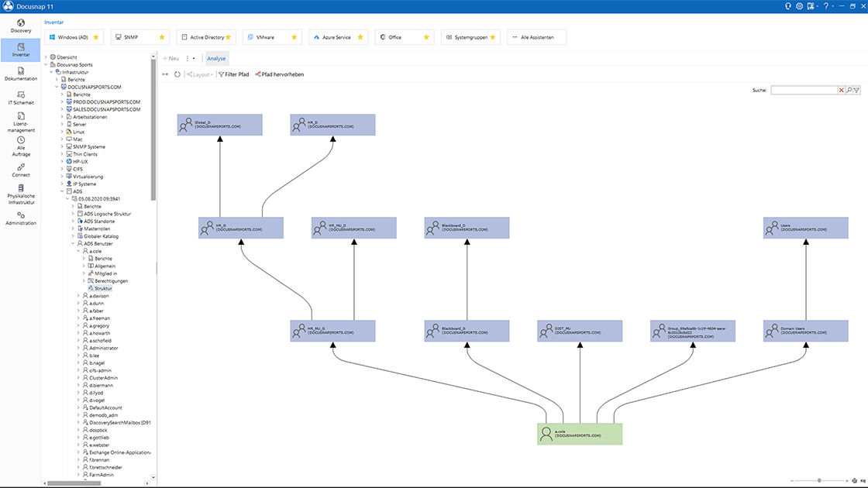Open Physikalische Infrastruktur module

pyautogui.click(x=20, y=194)
